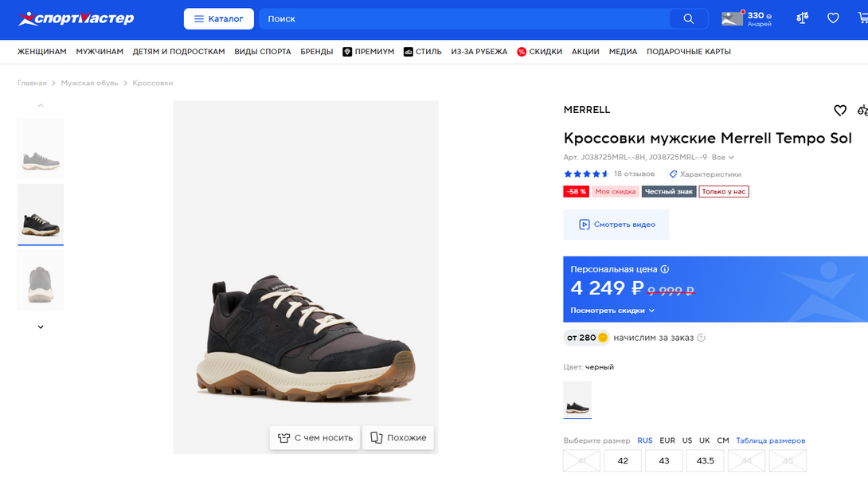
Task: Click Похожие button
Action: pyautogui.click(x=398, y=437)
